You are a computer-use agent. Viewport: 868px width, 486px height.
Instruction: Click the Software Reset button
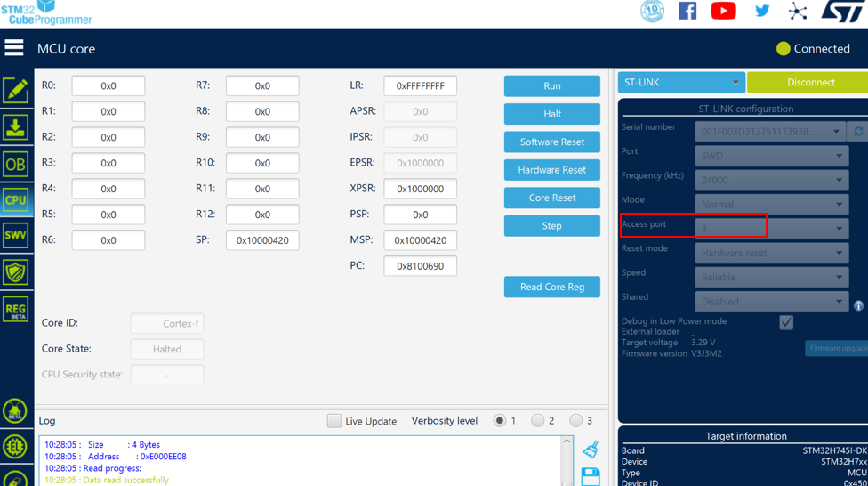tap(552, 142)
